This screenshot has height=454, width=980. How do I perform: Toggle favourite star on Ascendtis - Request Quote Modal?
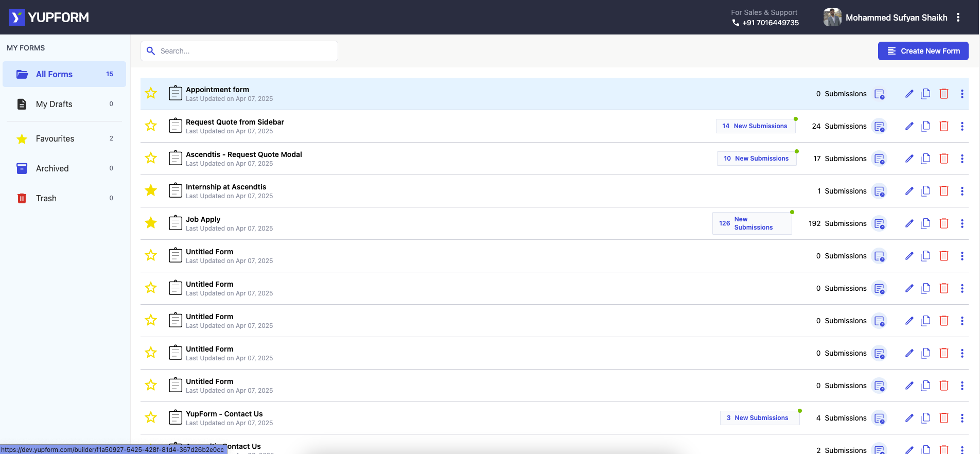tap(151, 158)
